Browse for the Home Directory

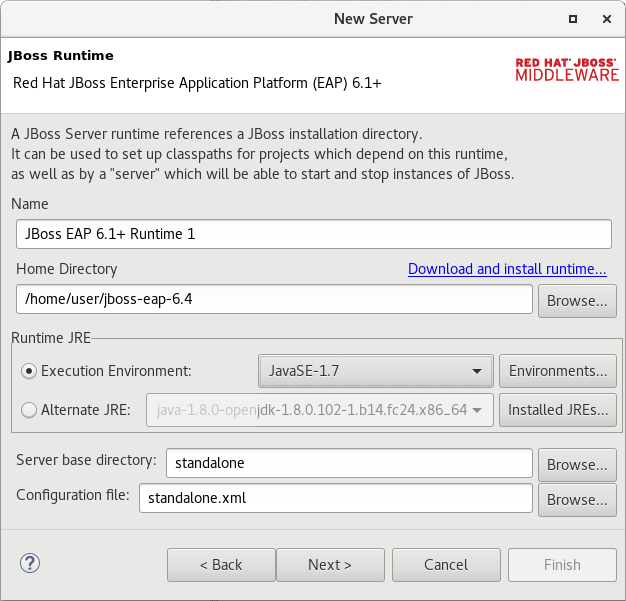[577, 301]
